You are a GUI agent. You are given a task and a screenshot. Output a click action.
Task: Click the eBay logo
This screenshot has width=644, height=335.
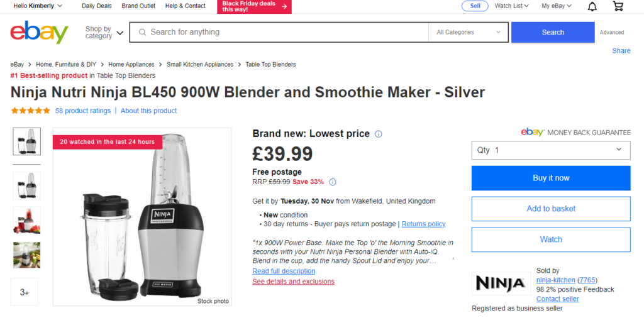[39, 32]
